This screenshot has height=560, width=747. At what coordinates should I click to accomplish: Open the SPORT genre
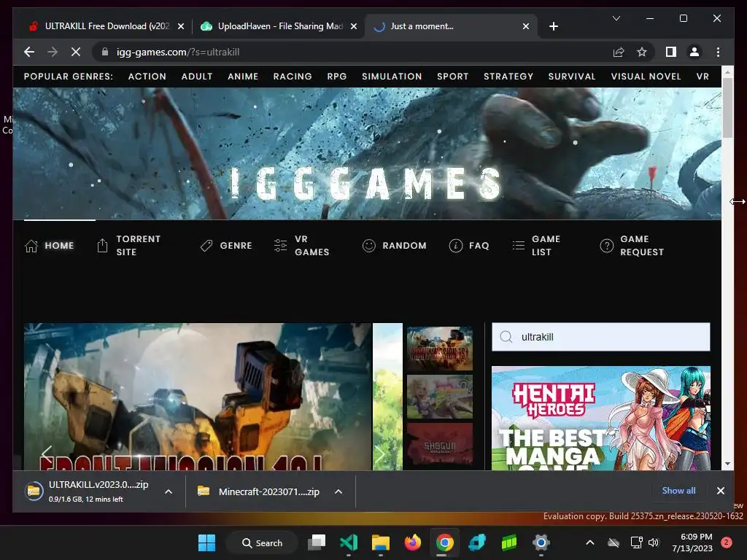[452, 76]
